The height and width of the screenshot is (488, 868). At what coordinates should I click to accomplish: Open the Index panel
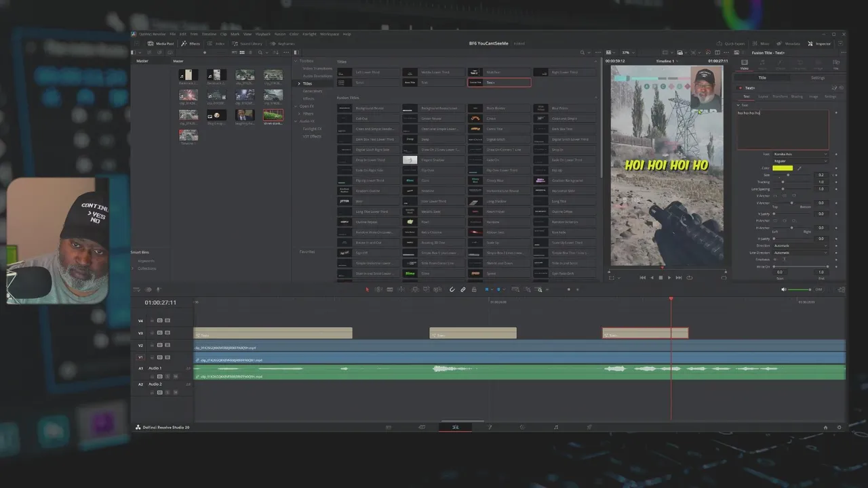click(x=217, y=43)
